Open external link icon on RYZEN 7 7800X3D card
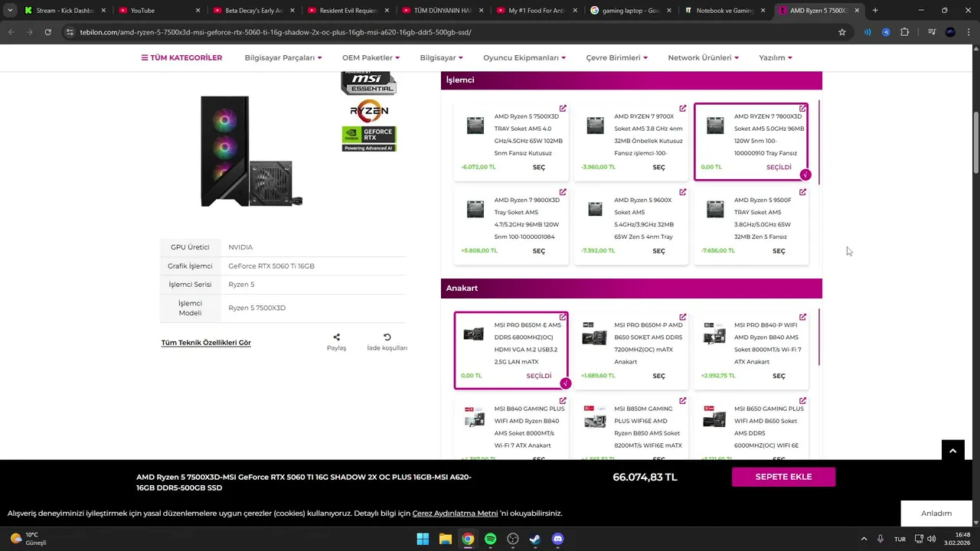 (802, 109)
